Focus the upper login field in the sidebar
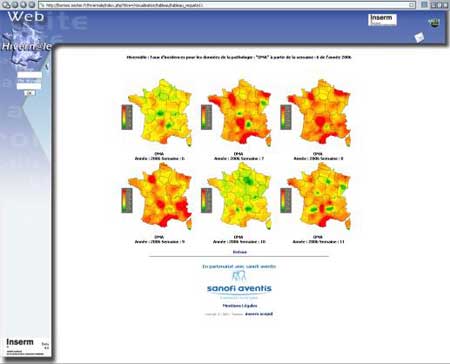This screenshot has height=364, width=450. click(29, 75)
